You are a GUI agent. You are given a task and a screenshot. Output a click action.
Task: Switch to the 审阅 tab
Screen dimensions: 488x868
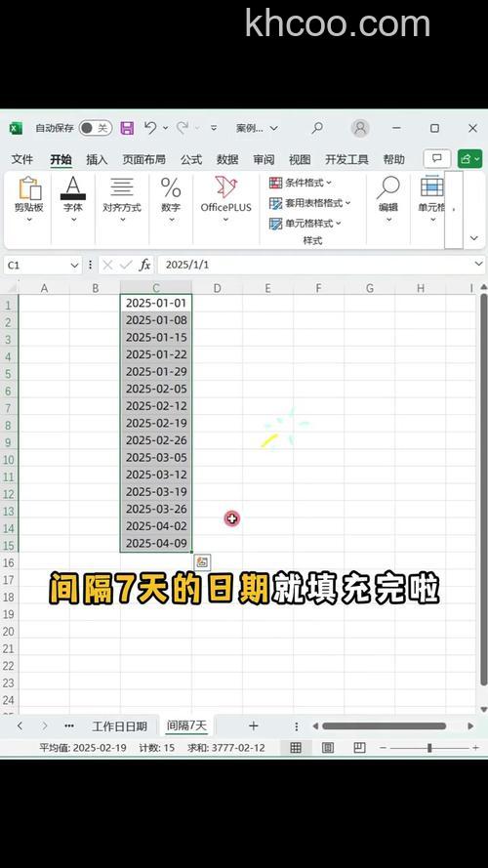pos(264,159)
